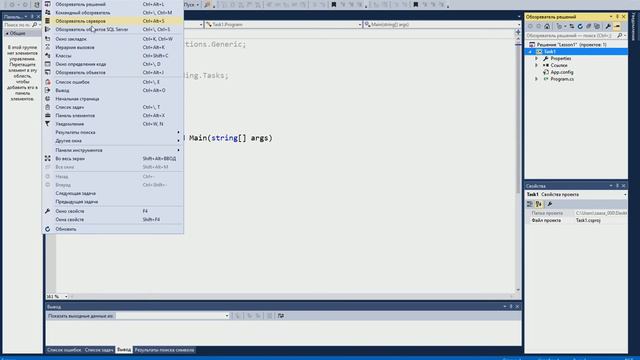This screenshot has height=360, width=640.
Task: Open Панель элементов menu entry
Action: (113, 116)
